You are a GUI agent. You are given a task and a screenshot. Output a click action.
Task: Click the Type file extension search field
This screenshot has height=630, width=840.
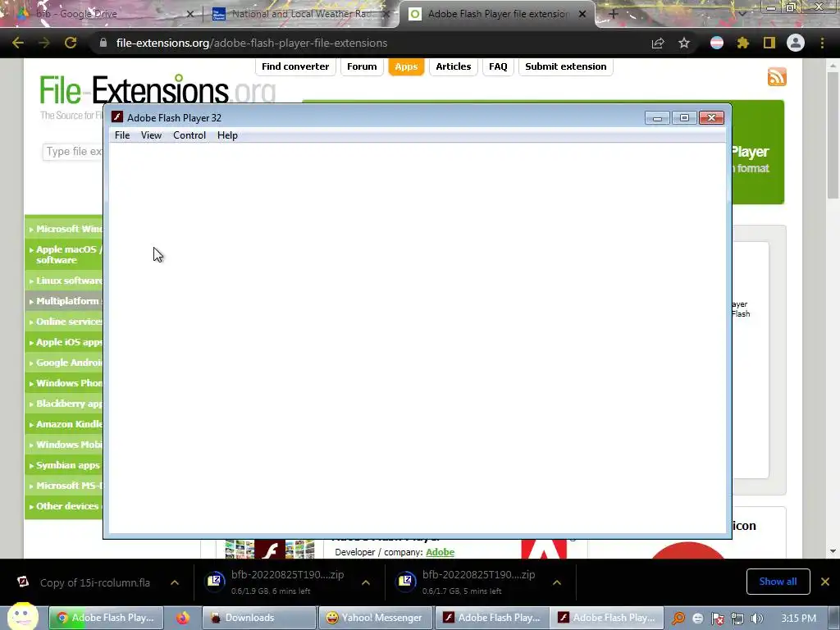click(73, 152)
